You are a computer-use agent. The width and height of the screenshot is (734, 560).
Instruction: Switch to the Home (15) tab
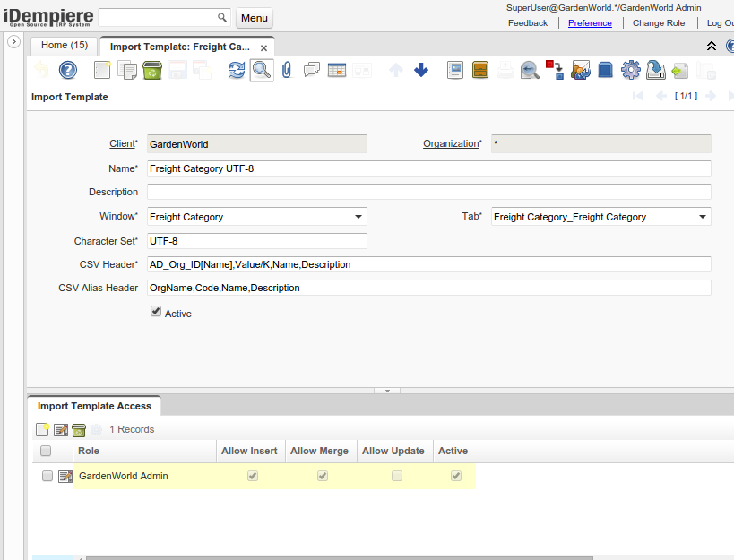pyautogui.click(x=65, y=46)
